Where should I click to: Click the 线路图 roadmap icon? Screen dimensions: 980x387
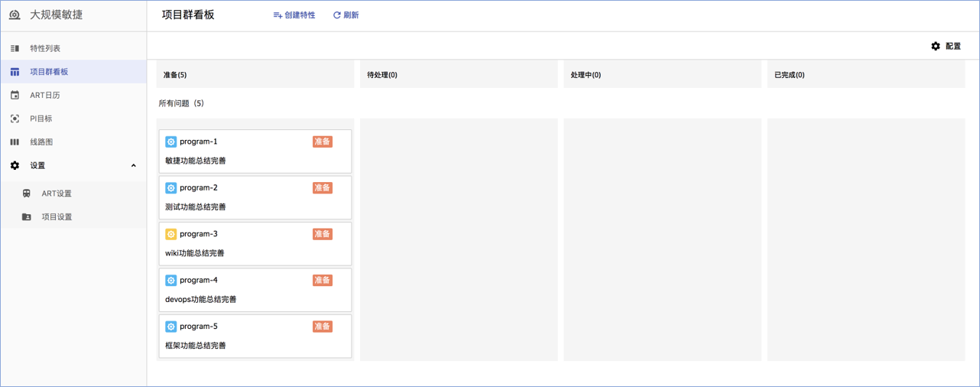click(x=15, y=142)
